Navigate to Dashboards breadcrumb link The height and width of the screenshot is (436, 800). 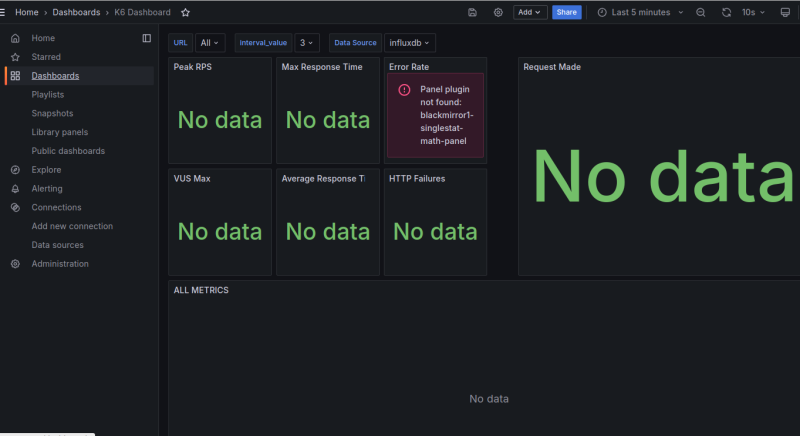tap(77, 12)
